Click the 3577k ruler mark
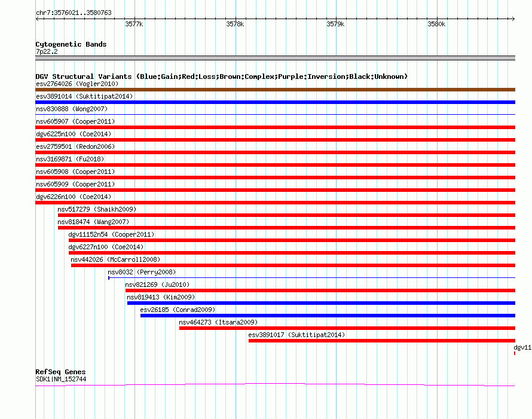Viewport: 532px width, 419px height. pos(134,24)
